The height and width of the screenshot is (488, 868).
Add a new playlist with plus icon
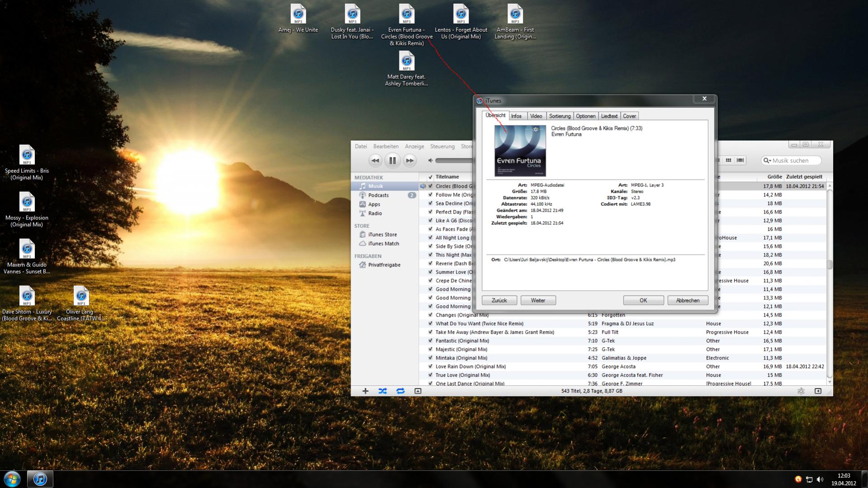click(x=365, y=391)
